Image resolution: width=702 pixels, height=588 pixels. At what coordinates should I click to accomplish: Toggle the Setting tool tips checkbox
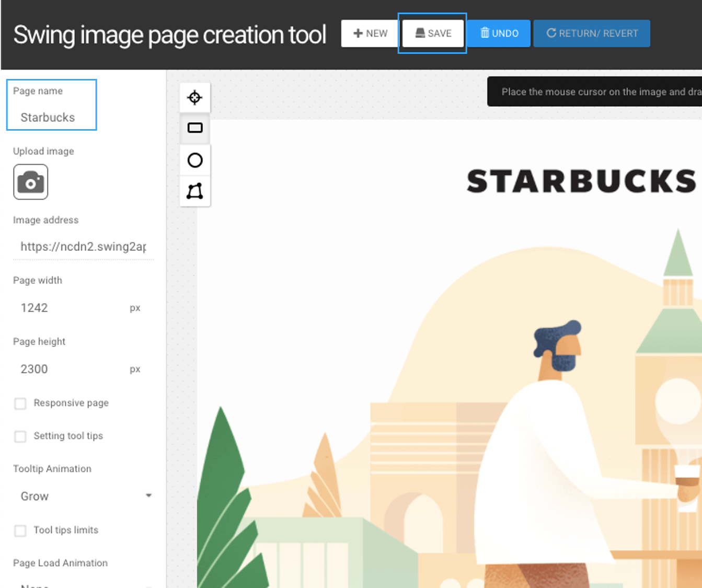[20, 436]
